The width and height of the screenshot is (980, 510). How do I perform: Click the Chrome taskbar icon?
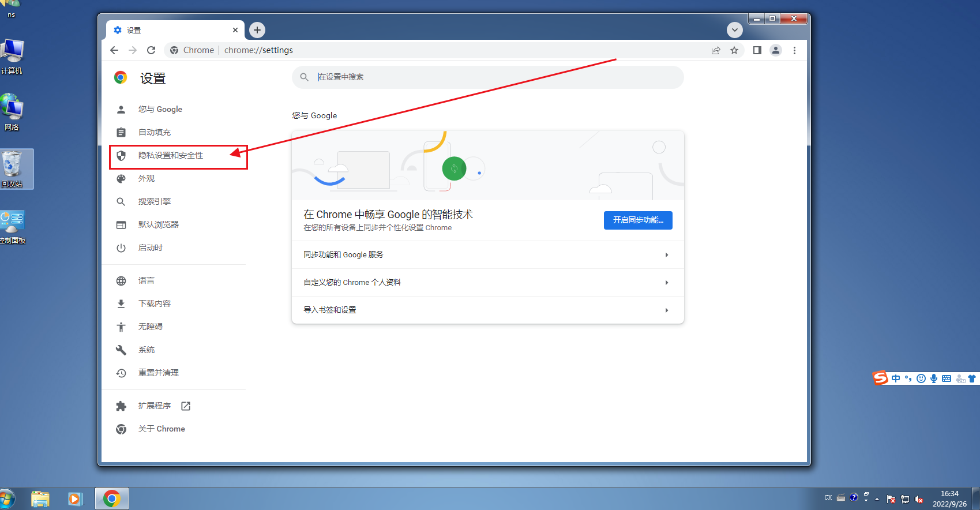point(112,498)
